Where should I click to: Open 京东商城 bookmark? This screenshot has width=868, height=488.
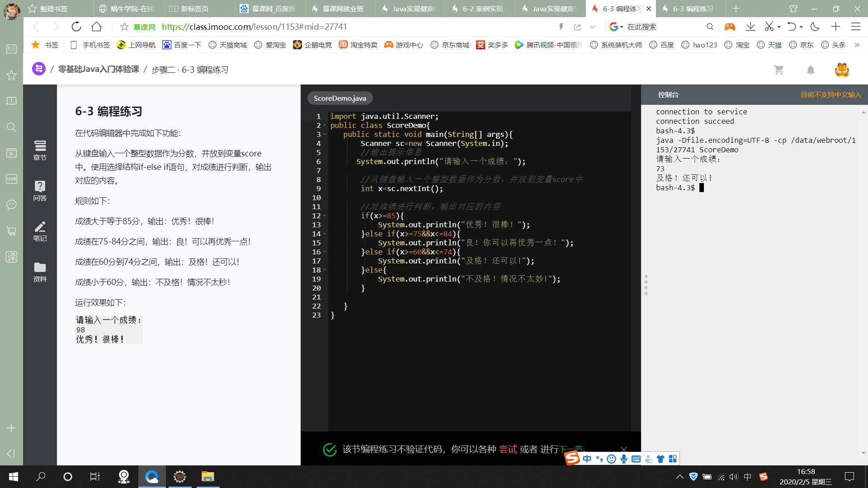pyautogui.click(x=450, y=45)
